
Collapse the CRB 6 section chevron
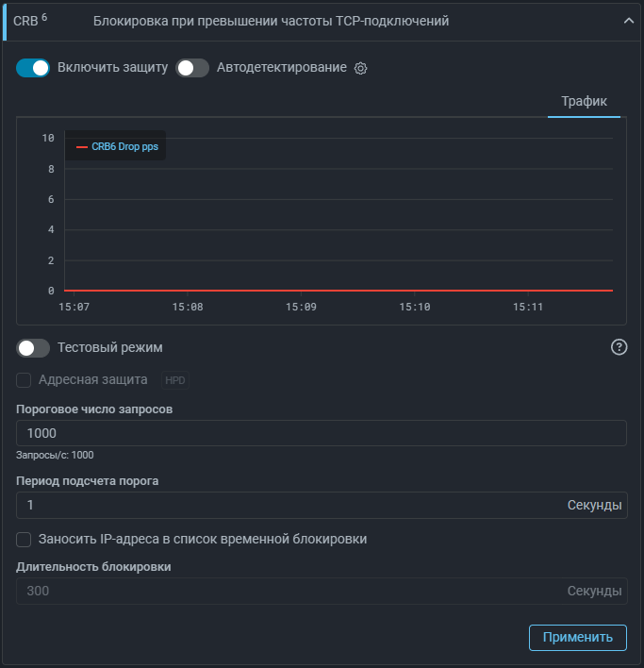point(629,21)
